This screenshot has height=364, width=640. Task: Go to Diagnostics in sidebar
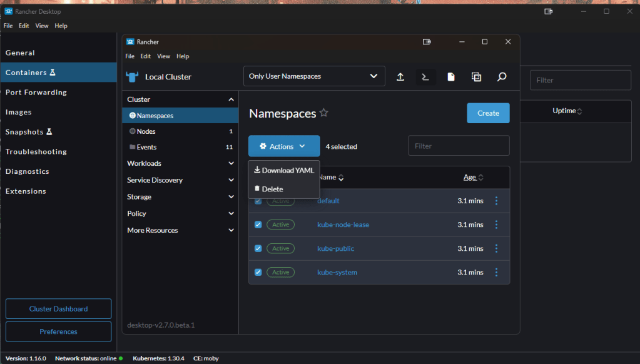pos(58,171)
